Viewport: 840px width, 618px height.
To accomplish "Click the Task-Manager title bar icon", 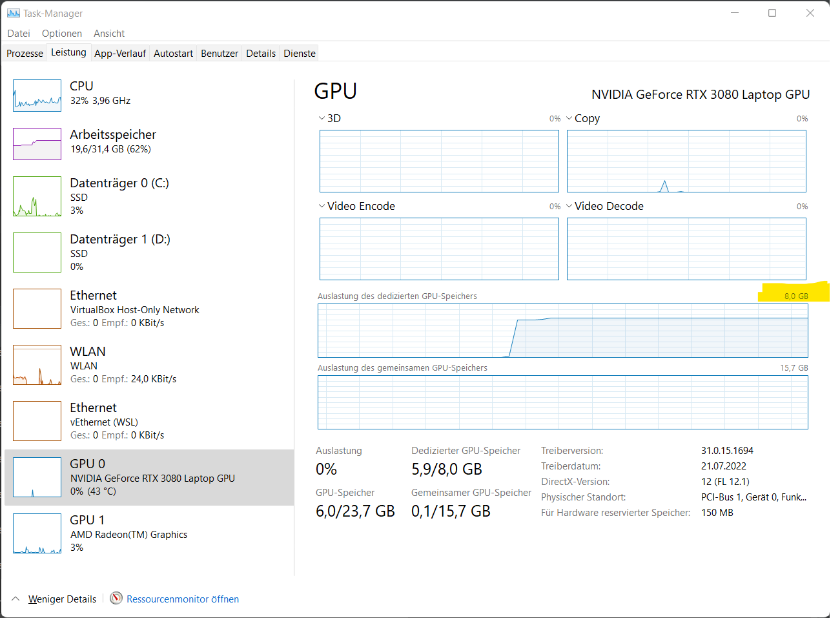I will point(14,13).
